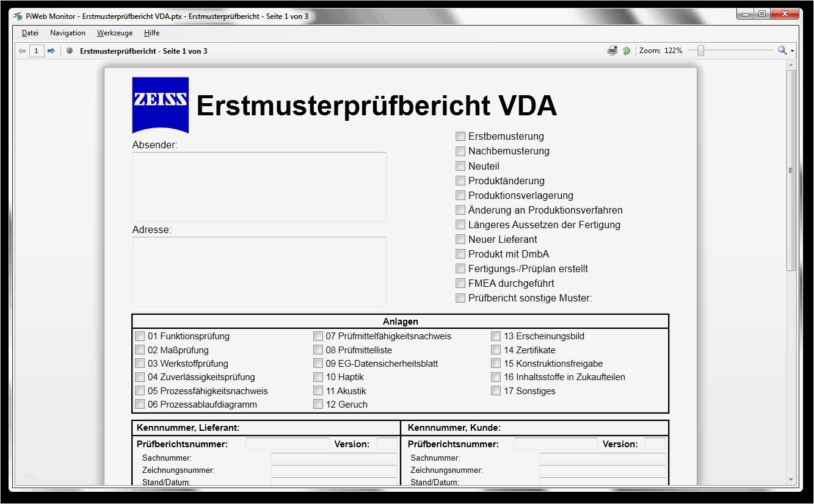Click the vertical scrollbar thumb
Image resolution: width=814 pixels, height=504 pixels.
(791, 170)
